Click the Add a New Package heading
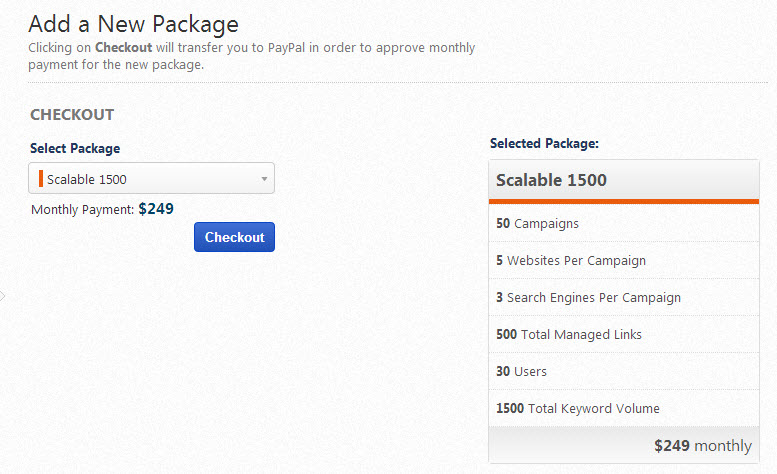The height and width of the screenshot is (474, 777). [x=133, y=22]
